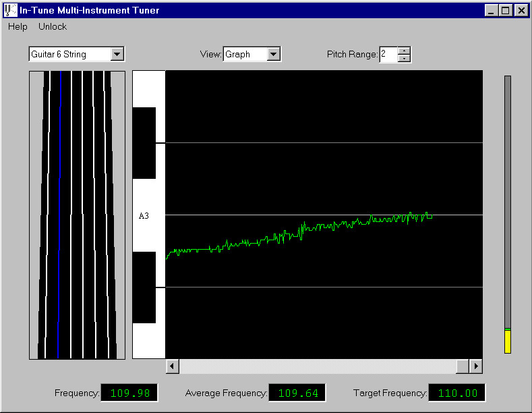Click the white key at bottom of keyboard

tap(148, 341)
